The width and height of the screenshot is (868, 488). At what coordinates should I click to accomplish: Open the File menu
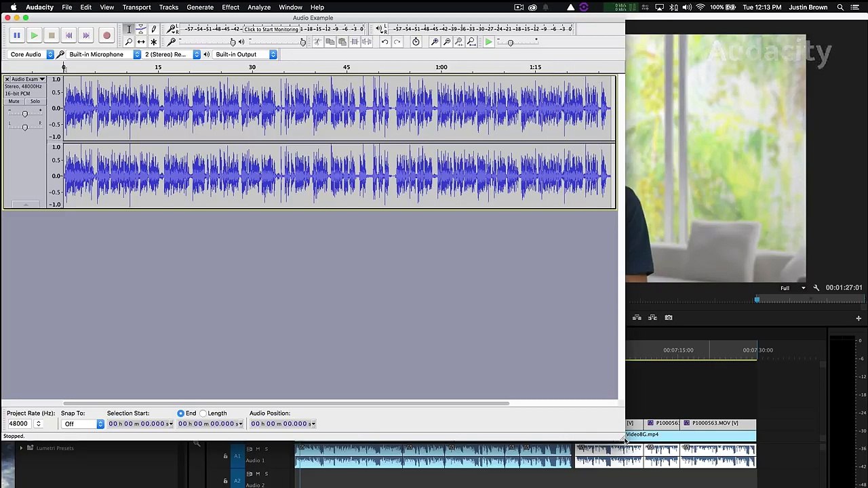(67, 7)
